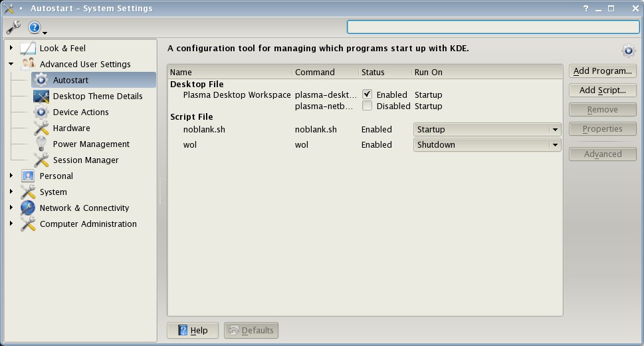Collapse Advanced User Settings tree
Viewport: 644px width, 346px height.
(11, 64)
